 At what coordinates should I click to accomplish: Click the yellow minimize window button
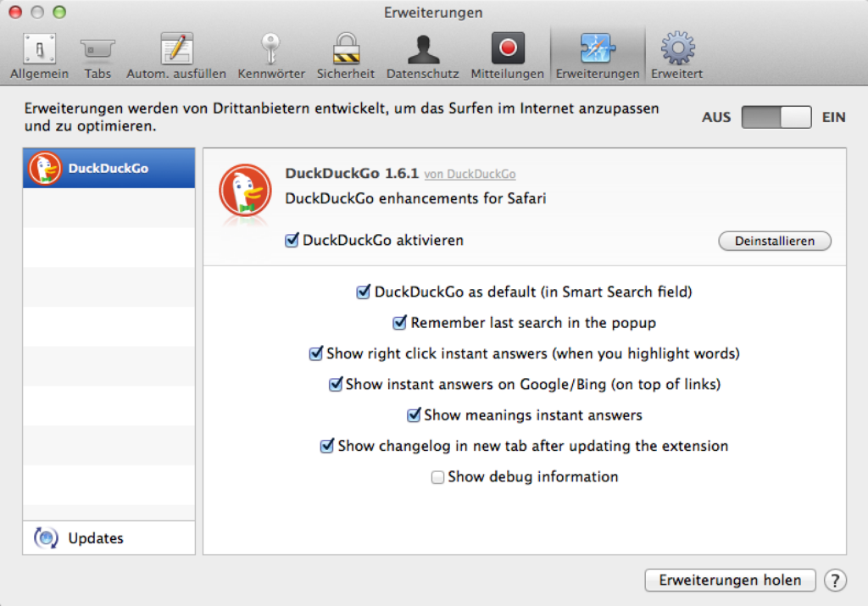click(x=37, y=12)
